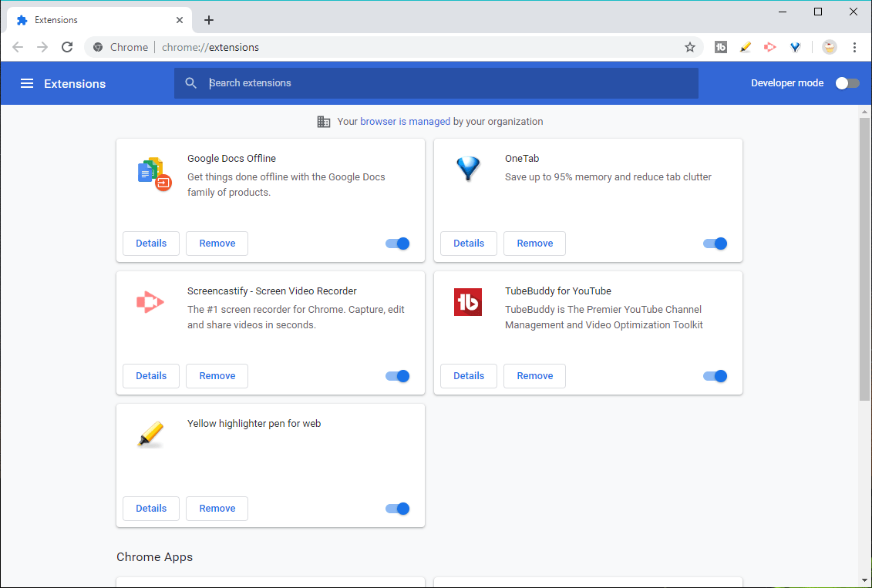Reload the page with refresh icon
Viewport: 872px width, 588px height.
click(67, 47)
